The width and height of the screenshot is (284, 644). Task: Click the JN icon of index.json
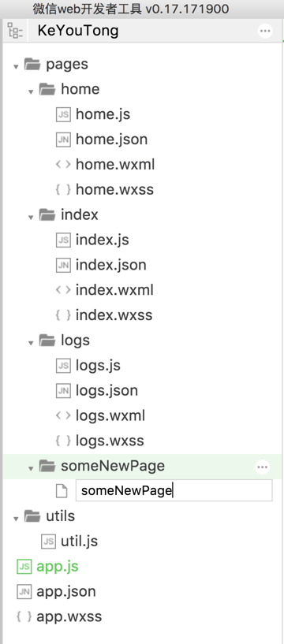[63, 265]
